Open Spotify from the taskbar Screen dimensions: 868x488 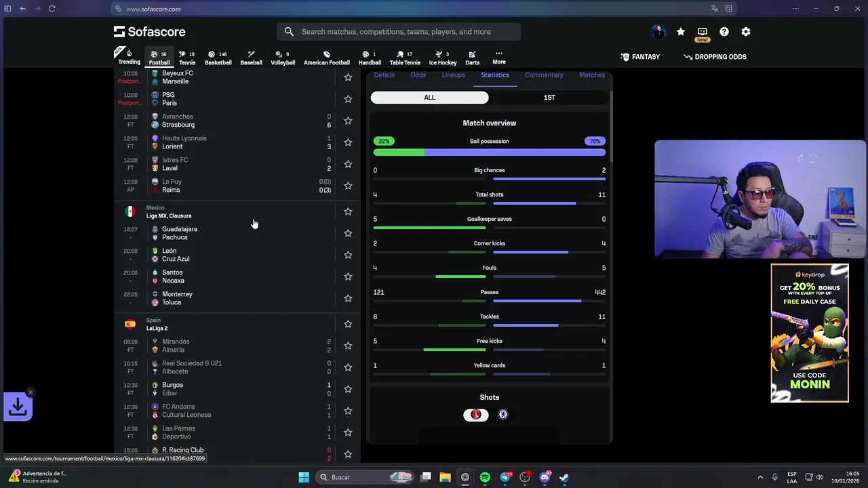(485, 477)
